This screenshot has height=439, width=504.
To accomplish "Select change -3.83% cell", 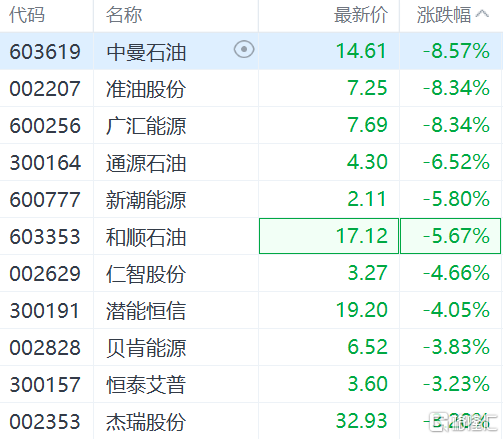I will 456,347.
